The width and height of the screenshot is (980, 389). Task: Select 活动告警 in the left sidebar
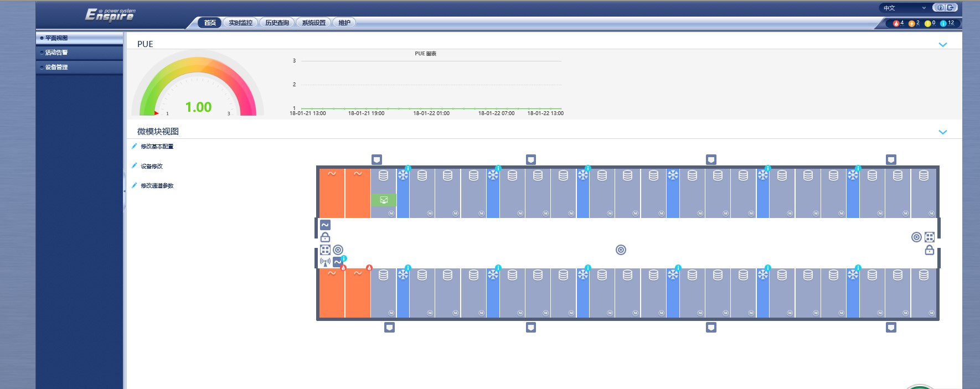56,53
